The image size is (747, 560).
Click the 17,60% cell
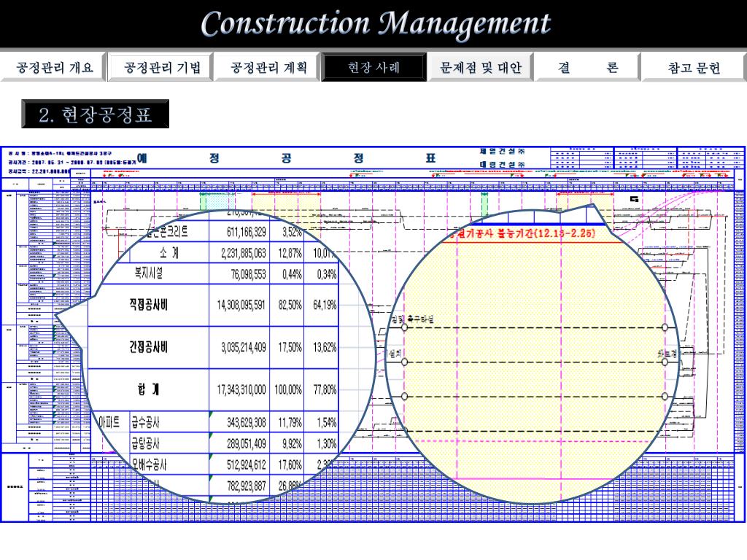coord(290,464)
